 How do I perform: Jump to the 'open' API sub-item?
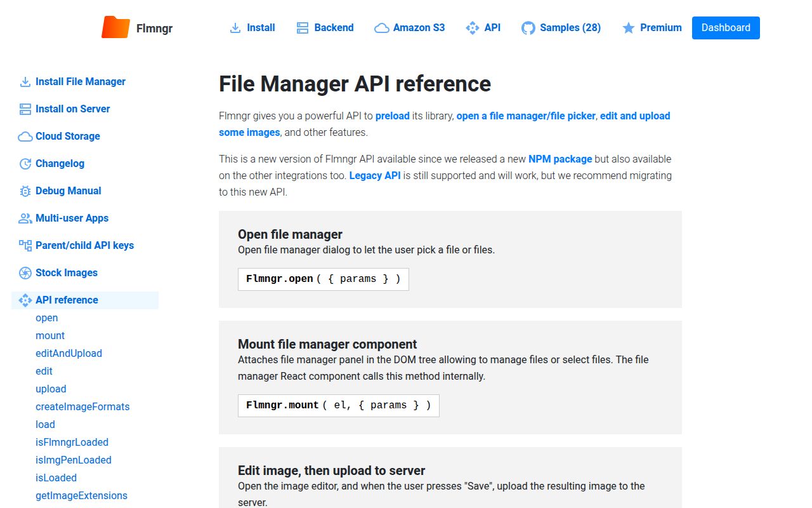coord(47,318)
